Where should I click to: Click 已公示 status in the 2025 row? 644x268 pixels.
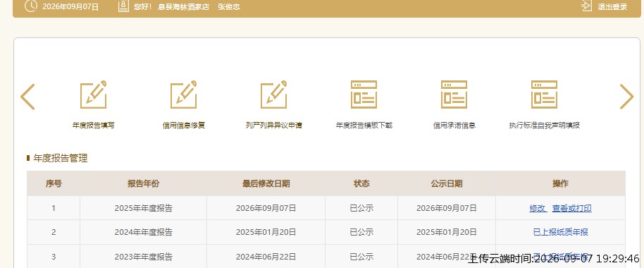coord(361,208)
